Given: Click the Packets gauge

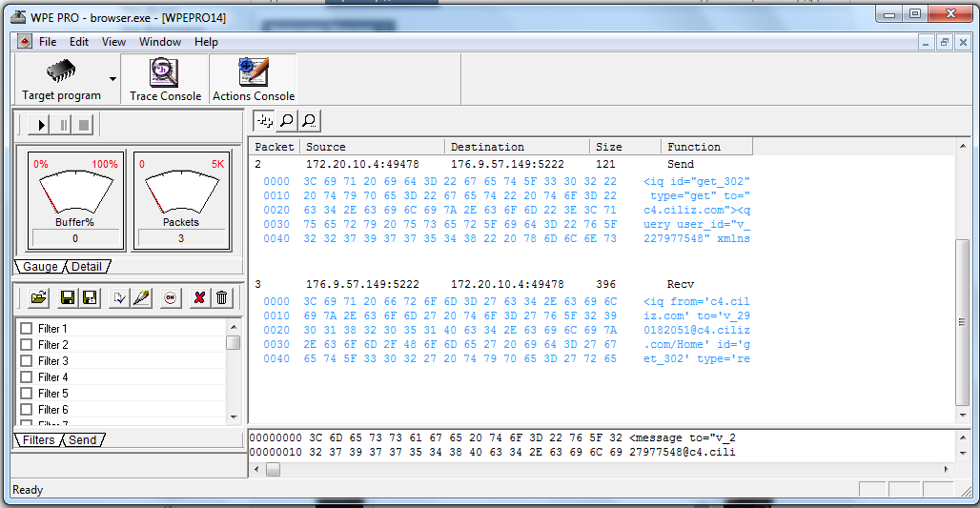Looking at the screenshot, I should pyautogui.click(x=181, y=200).
